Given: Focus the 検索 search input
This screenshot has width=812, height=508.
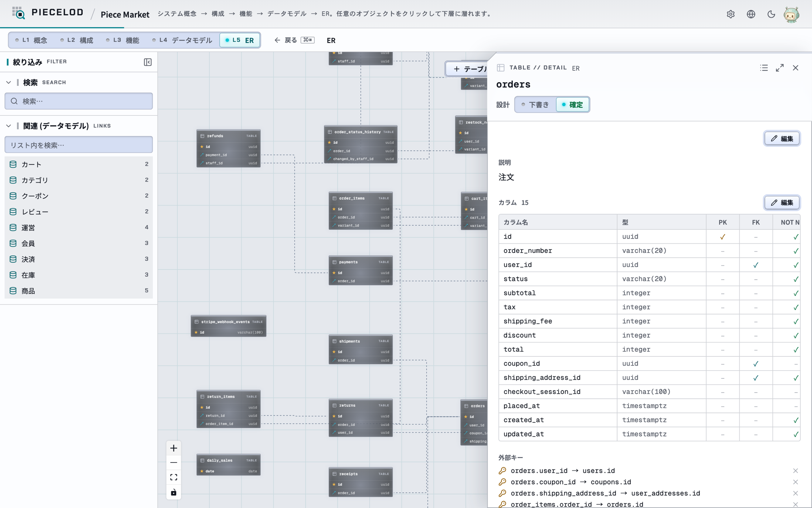Looking at the screenshot, I should pos(79,101).
